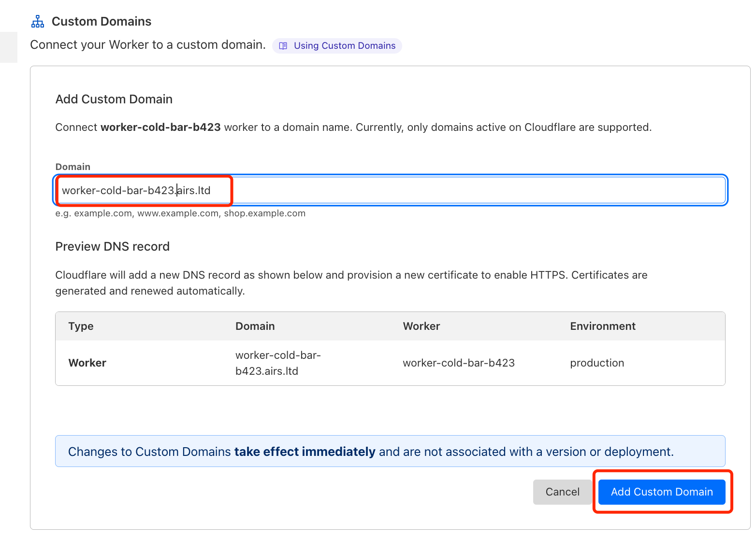
Task: Select the worker-cold-bar-b423.airs.ltd table cell
Action: point(278,363)
